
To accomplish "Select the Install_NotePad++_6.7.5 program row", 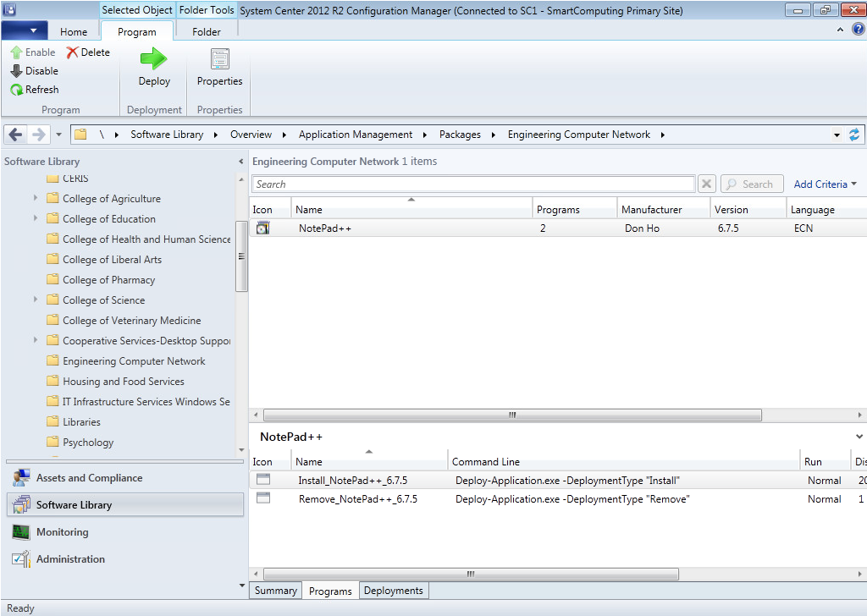I will click(x=352, y=481).
